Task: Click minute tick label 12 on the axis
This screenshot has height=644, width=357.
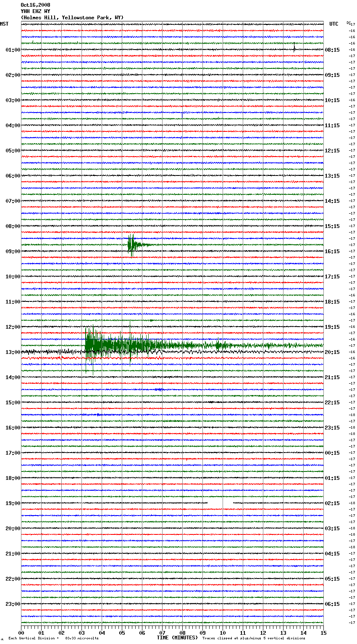Action: [x=263, y=633]
